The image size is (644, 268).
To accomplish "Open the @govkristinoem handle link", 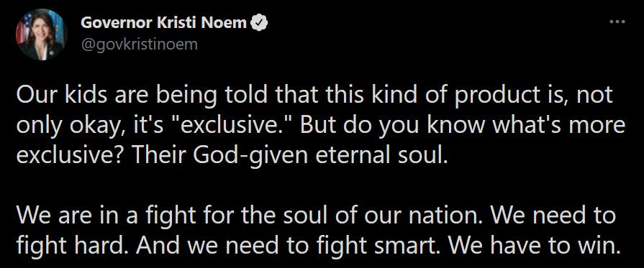I will (139, 45).
